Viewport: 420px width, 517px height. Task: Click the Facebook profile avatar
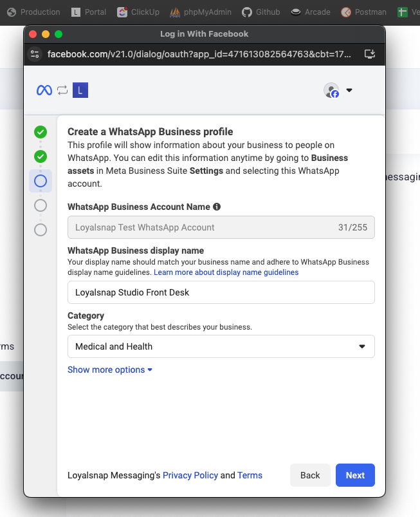[x=331, y=90]
